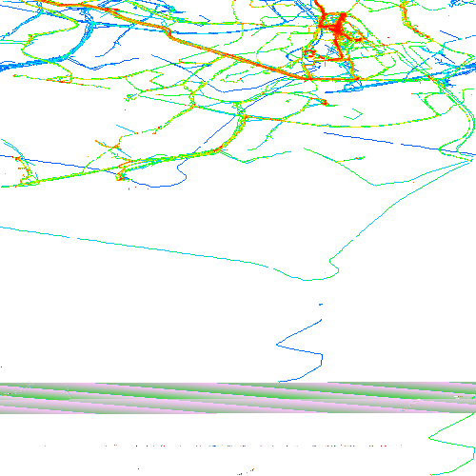Image resolution: width=476 pixels, height=476 pixels.
Task: Click the dotted colored pixel row near bottom
Action: click(222, 446)
